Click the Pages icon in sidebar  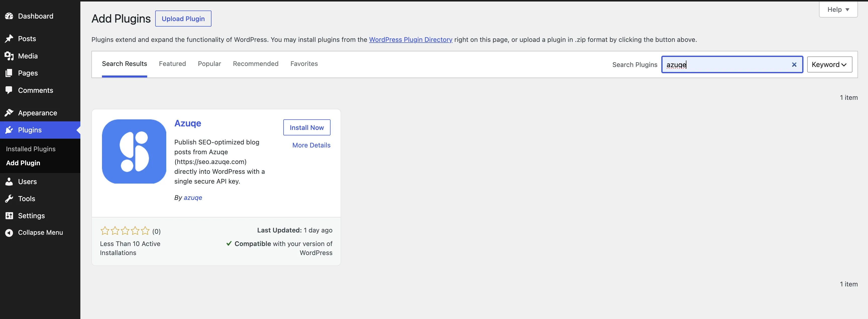9,73
